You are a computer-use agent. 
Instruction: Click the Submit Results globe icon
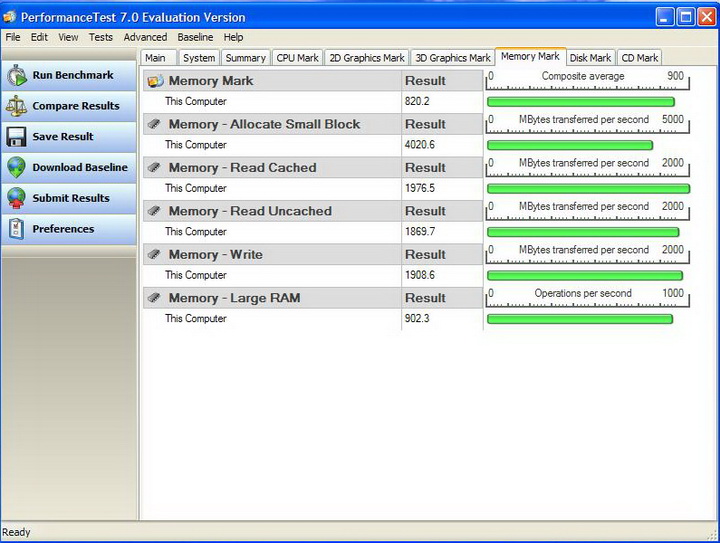[x=17, y=198]
